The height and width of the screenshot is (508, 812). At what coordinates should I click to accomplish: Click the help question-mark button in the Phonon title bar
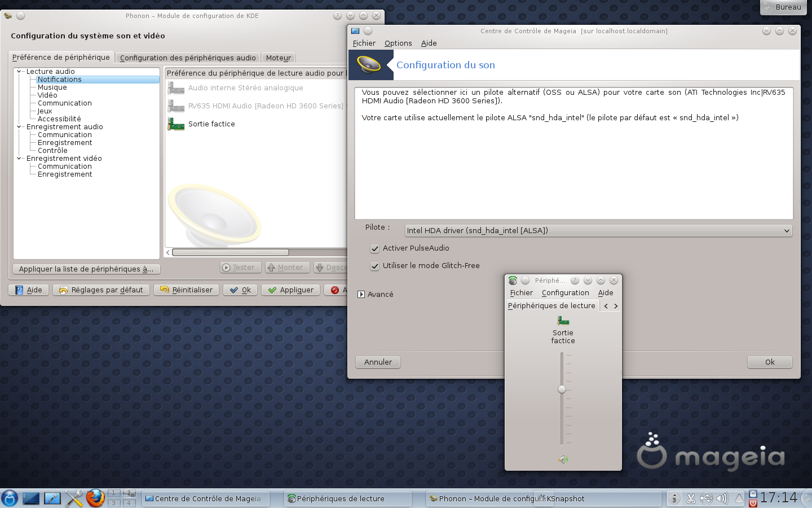point(337,16)
